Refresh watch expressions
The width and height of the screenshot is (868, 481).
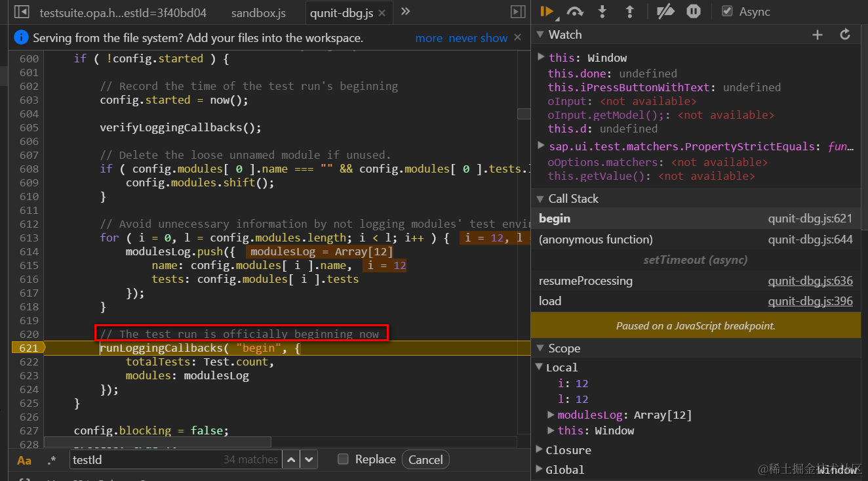pyautogui.click(x=845, y=35)
